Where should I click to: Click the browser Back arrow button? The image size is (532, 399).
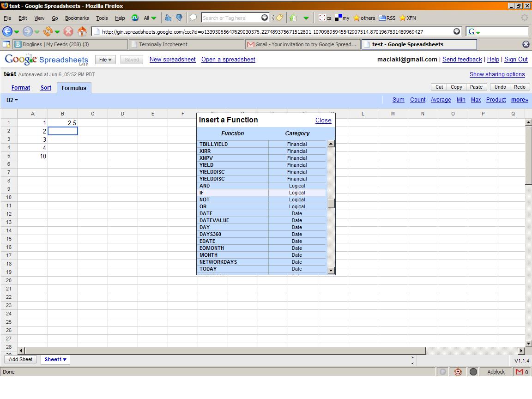click(7, 31)
